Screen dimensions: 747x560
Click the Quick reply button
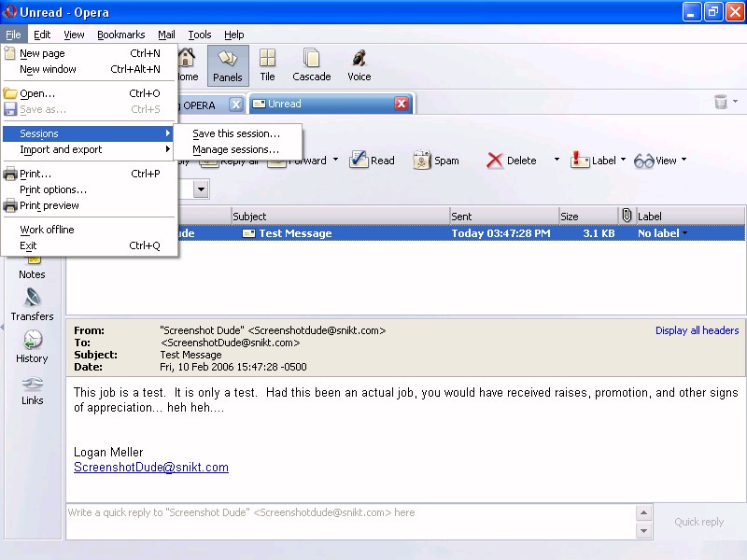click(x=698, y=522)
